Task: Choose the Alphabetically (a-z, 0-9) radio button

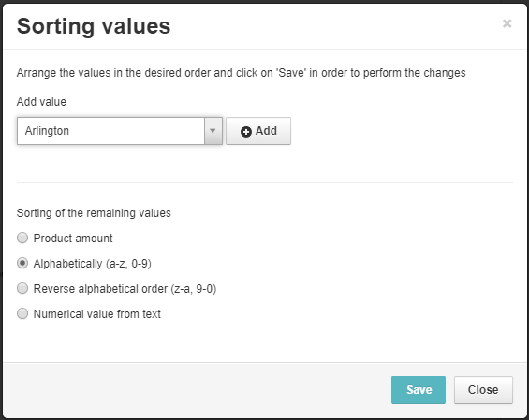Action: 22,263
